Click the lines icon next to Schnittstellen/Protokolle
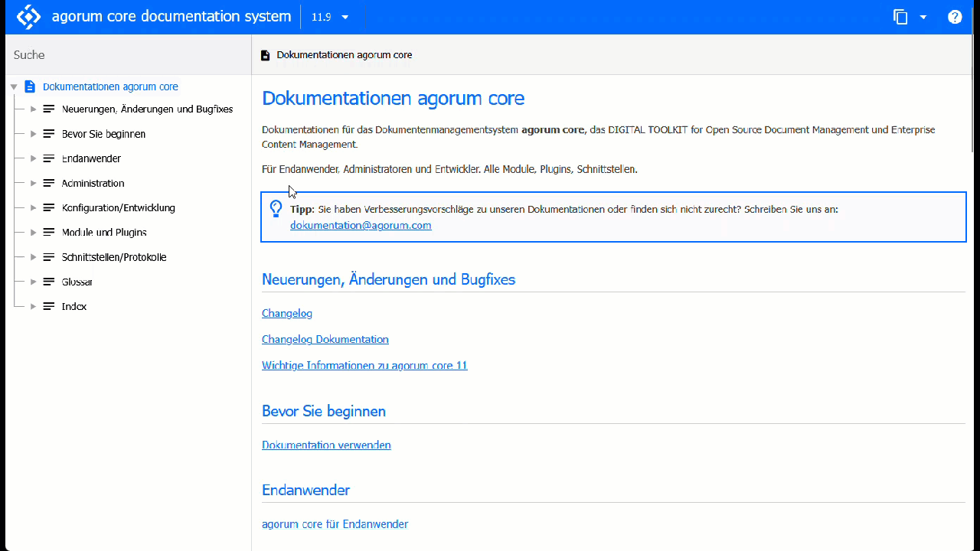The width and height of the screenshot is (980, 551). tap(49, 257)
